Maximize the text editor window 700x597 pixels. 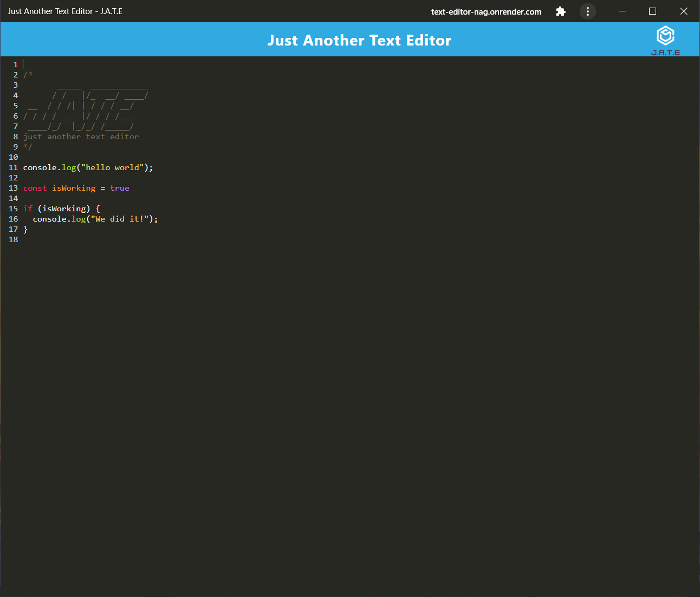click(653, 11)
